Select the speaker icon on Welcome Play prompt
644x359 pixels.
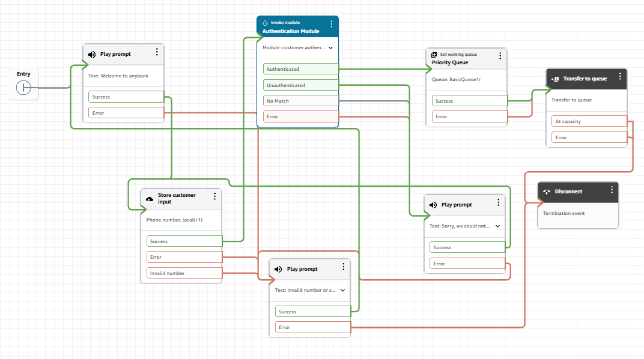(91, 54)
